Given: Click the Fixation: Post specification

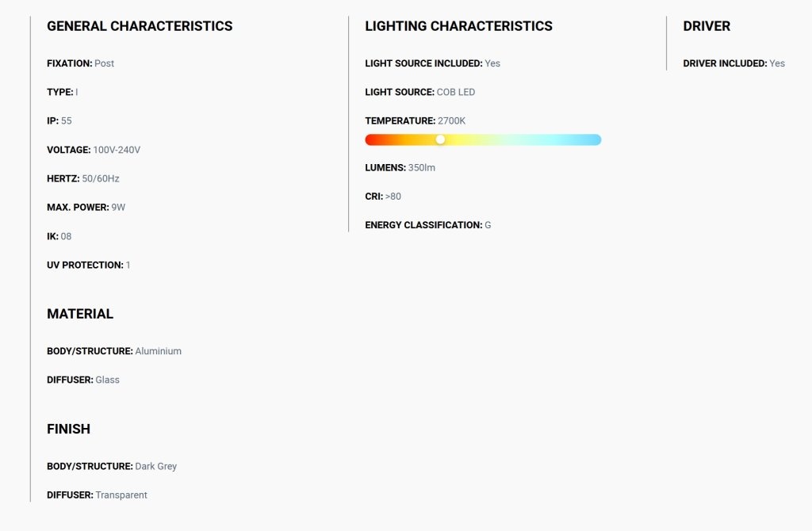Looking at the screenshot, I should (80, 63).
